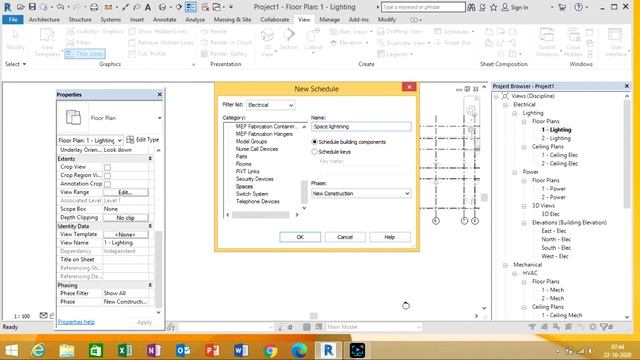
Task: Click Edit Type in Properties panel
Action: tap(143, 140)
